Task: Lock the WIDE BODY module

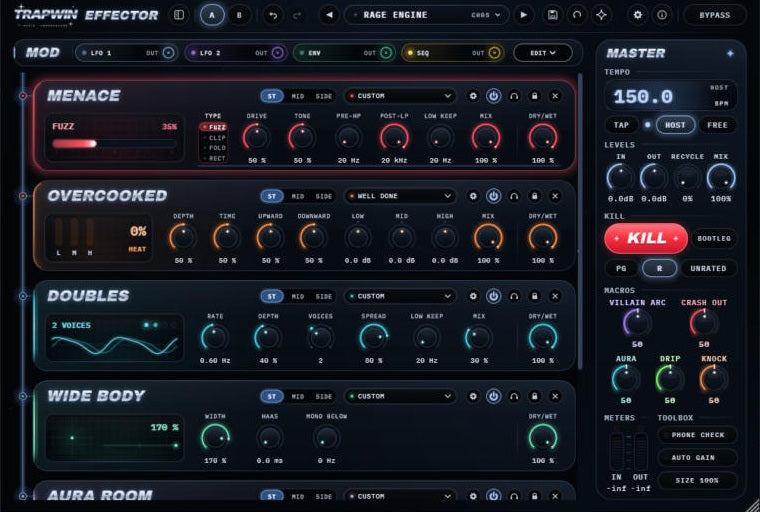Action: (x=535, y=396)
